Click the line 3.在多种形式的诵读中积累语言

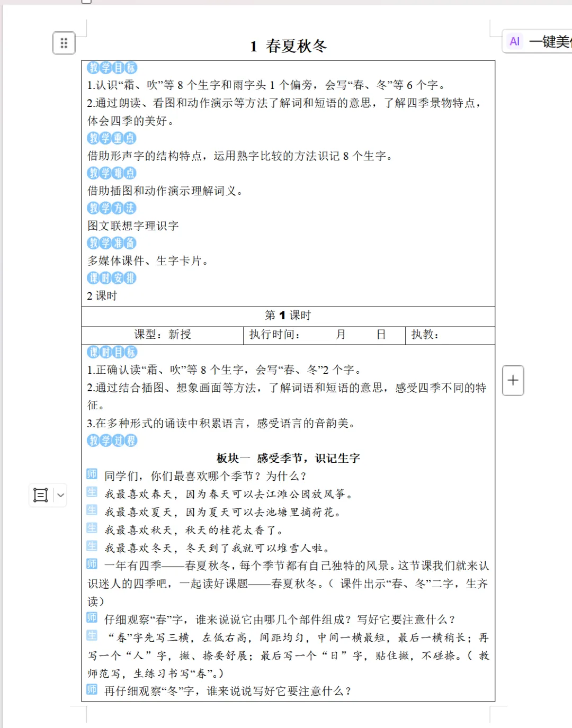[x=222, y=424]
